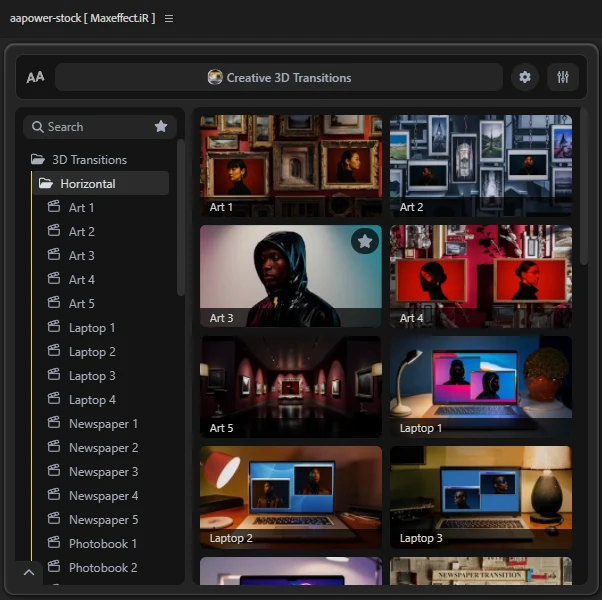Click the AA logo icon

[x=35, y=77]
